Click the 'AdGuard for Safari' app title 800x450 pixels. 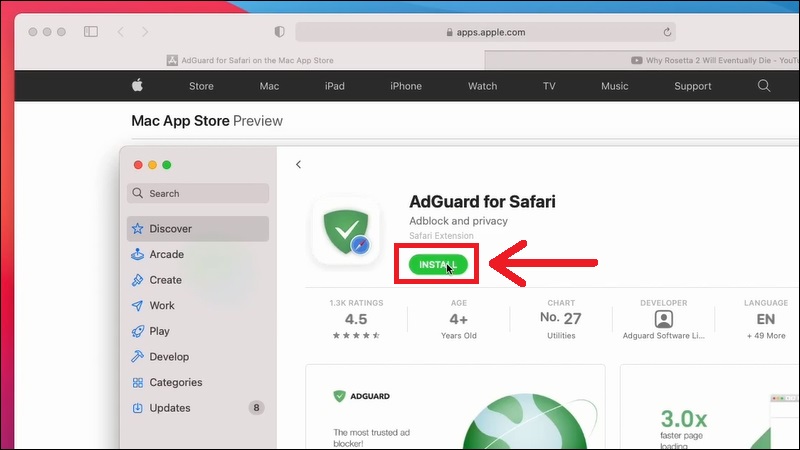[x=482, y=202]
